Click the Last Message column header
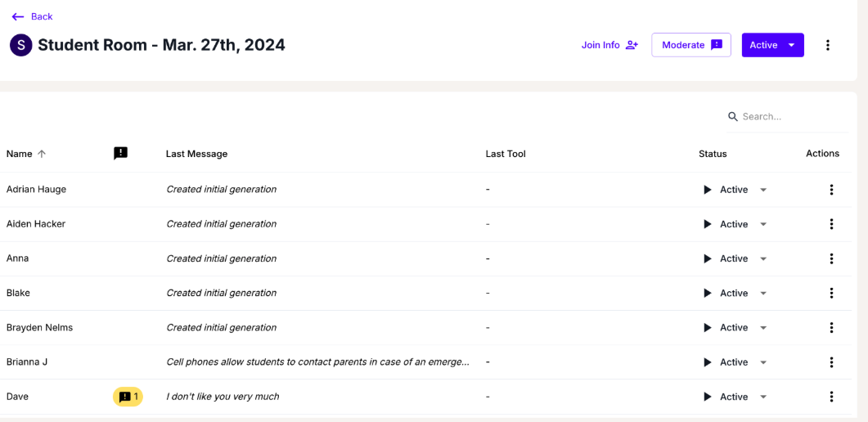The image size is (868, 422). pyautogui.click(x=196, y=154)
